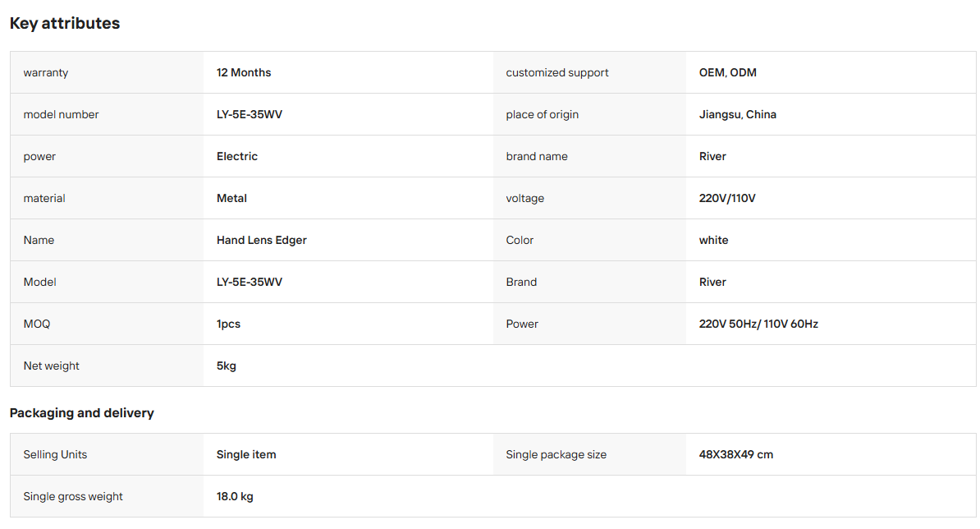The image size is (980, 529).
Task: Click the Key attributes heading
Action: pyautogui.click(x=64, y=23)
